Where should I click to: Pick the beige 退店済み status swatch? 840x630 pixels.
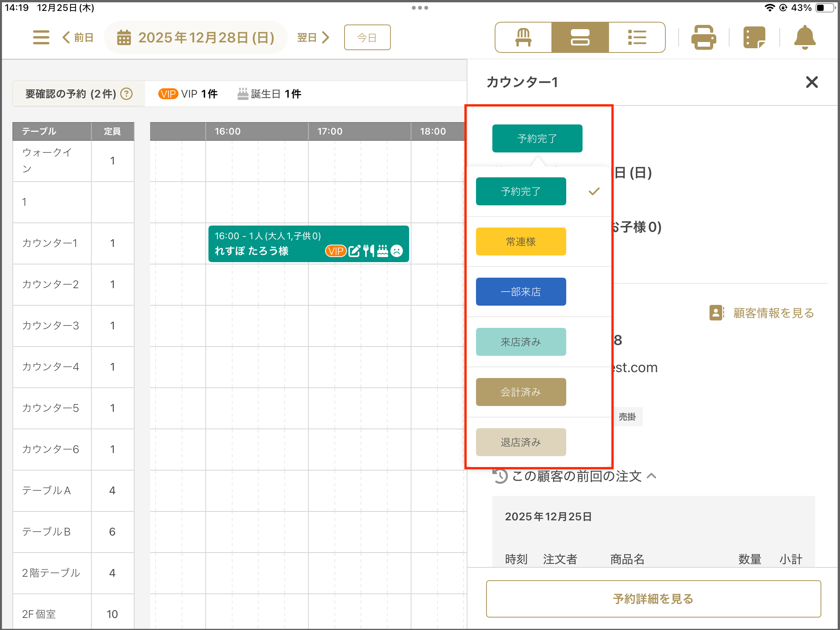(x=521, y=442)
